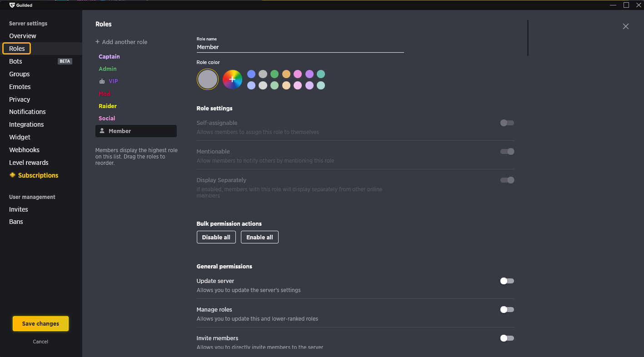This screenshot has height=357, width=644.
Task: Select the Social role
Action: [107, 118]
